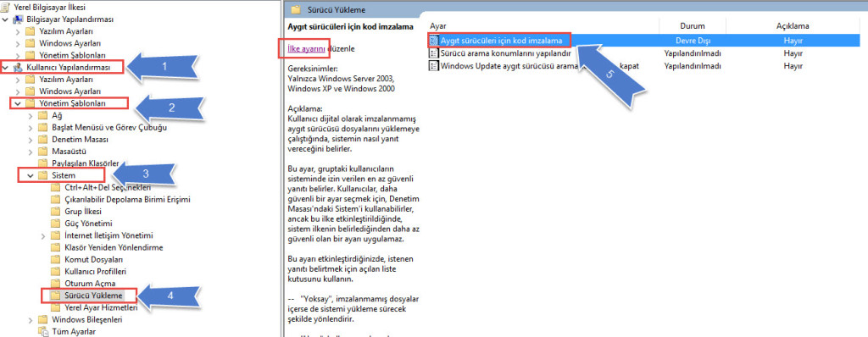Click the Bilgisayar Yapılandırması computer icon
The width and height of the screenshot is (868, 337).
coord(18,19)
